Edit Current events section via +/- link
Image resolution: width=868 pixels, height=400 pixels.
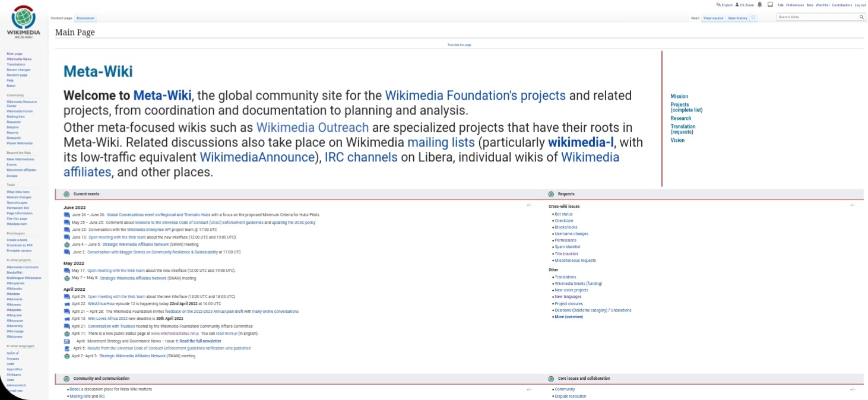[529, 205]
